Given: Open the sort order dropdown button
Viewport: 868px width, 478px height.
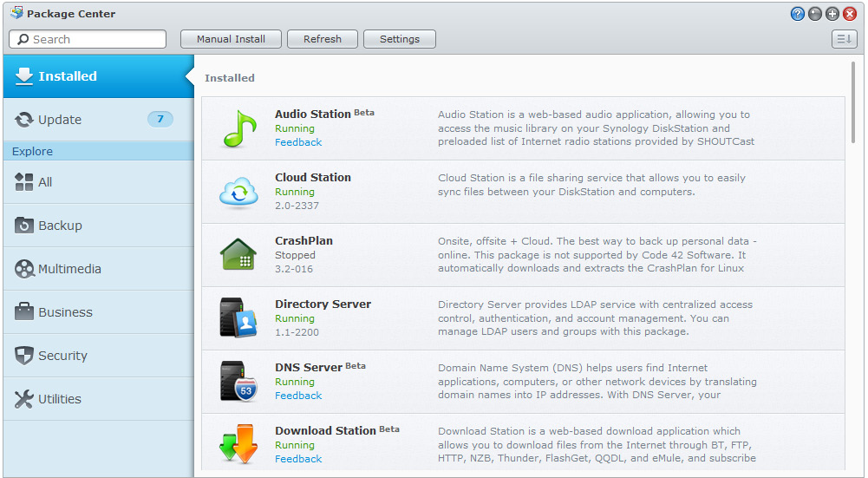Looking at the screenshot, I should [845, 39].
